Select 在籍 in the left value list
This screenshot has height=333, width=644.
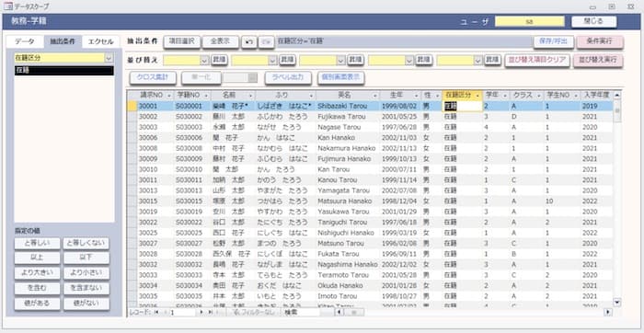[64, 71]
